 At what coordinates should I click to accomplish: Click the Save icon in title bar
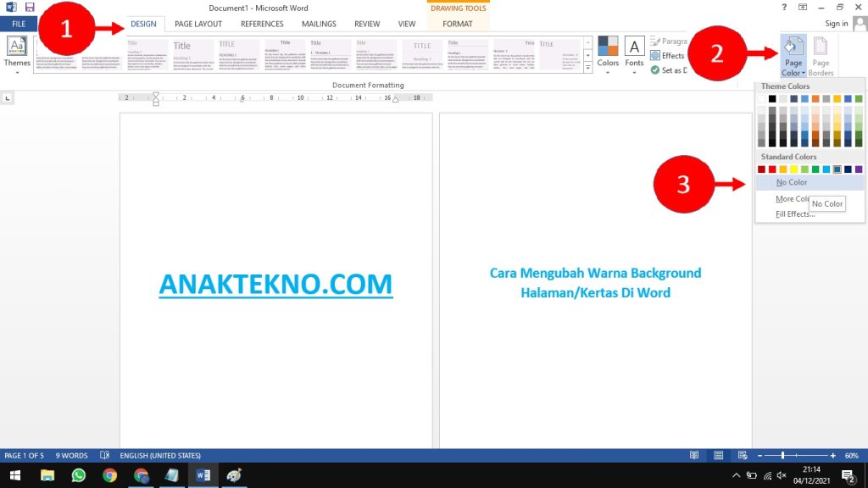[30, 7]
